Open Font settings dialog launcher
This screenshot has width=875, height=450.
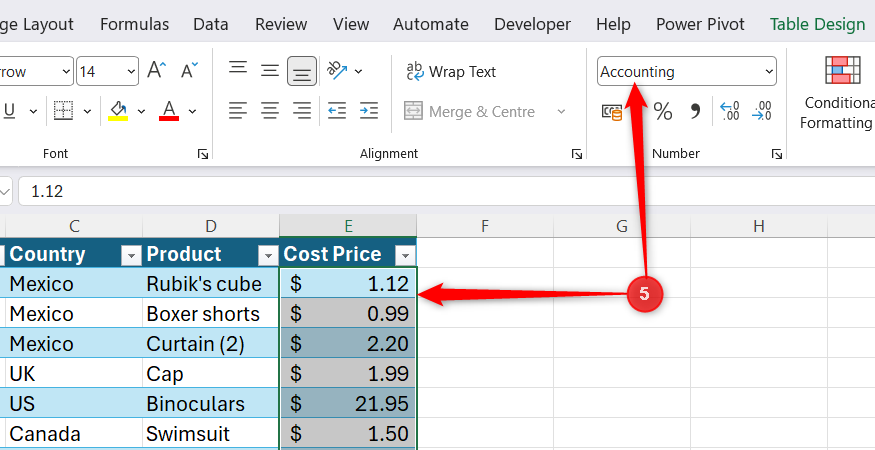(203, 154)
